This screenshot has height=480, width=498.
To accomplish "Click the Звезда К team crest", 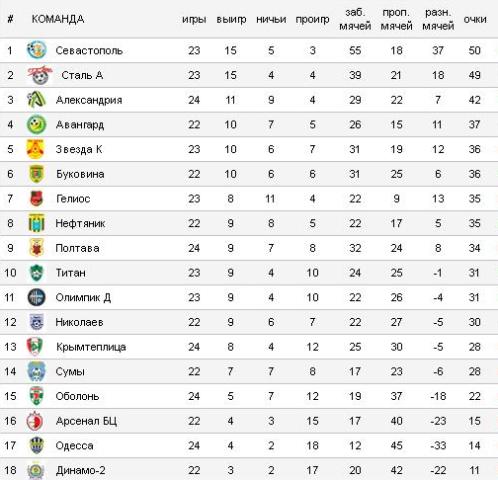I will (35, 149).
